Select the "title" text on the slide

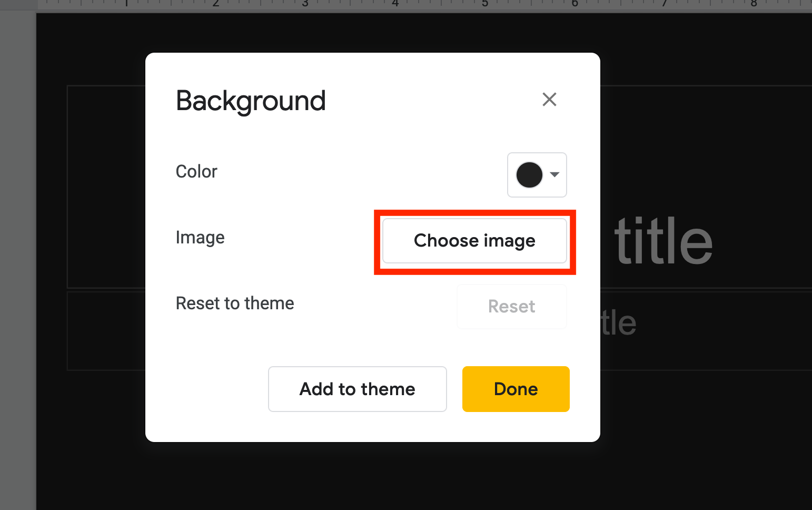tap(663, 242)
